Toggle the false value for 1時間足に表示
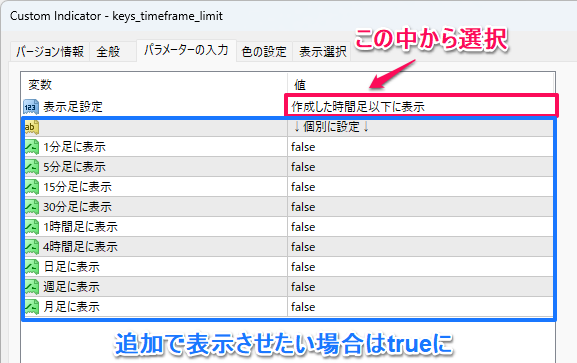The height and width of the screenshot is (363, 577). click(420, 227)
